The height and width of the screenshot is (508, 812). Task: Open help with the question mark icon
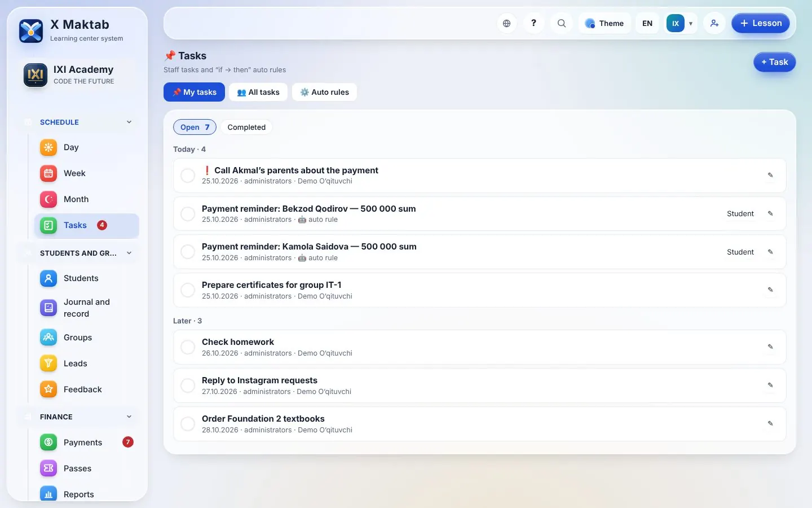click(533, 24)
